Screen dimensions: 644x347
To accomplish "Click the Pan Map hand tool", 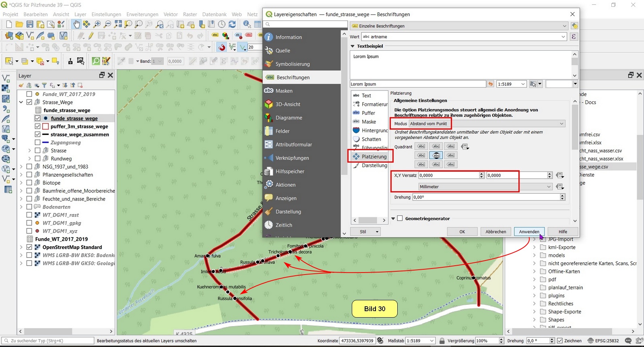I will (76, 24).
